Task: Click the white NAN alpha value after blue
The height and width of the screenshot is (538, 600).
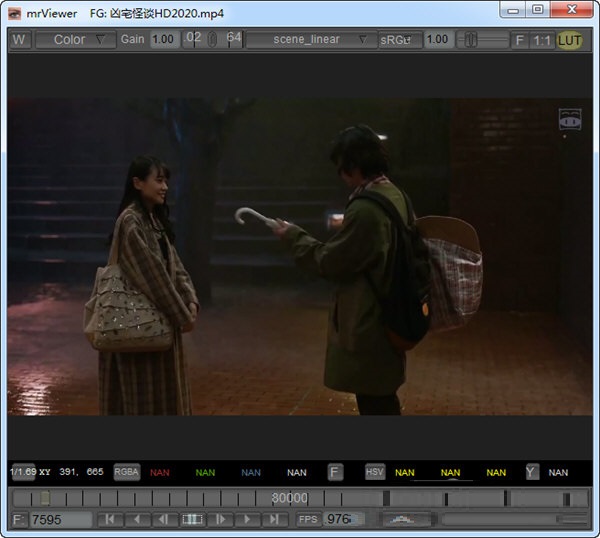Action: [x=297, y=473]
